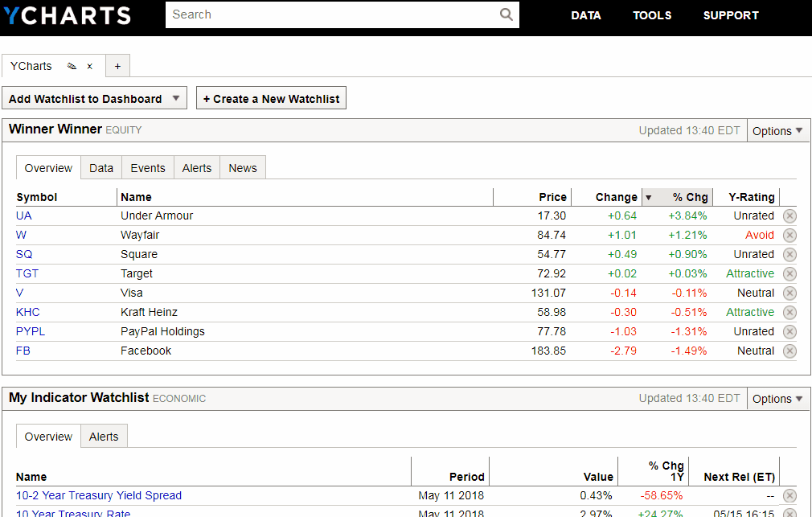The height and width of the screenshot is (517, 812).
Task: Open the W symbol link
Action: coord(21,236)
